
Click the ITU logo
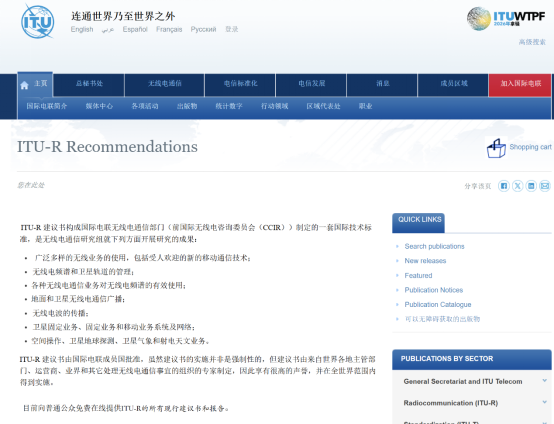click(x=37, y=21)
